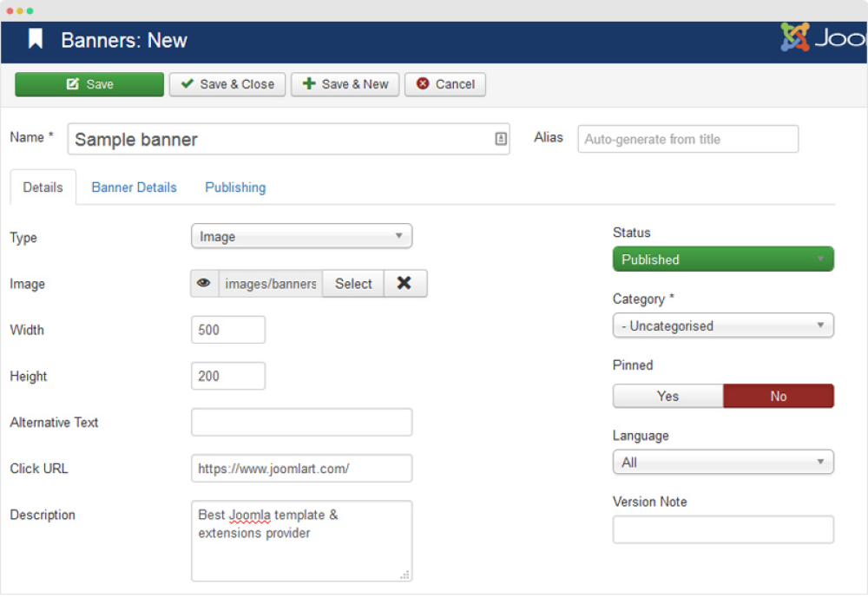Click the Save & New button
The width and height of the screenshot is (868, 598).
point(345,84)
